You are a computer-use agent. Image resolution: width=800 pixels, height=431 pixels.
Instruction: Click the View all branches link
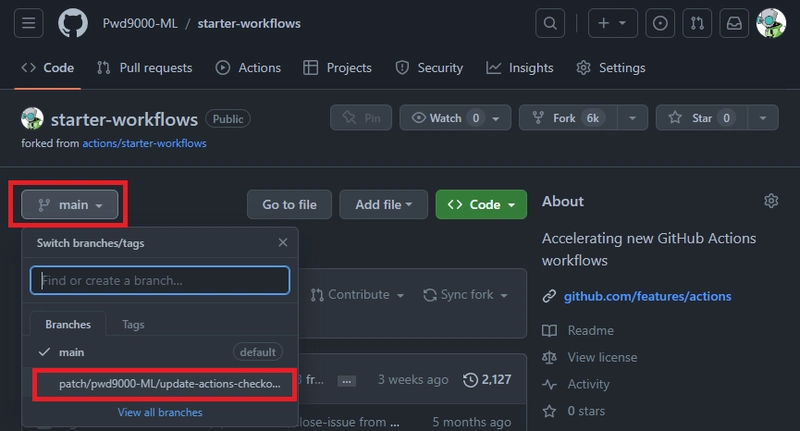160,412
